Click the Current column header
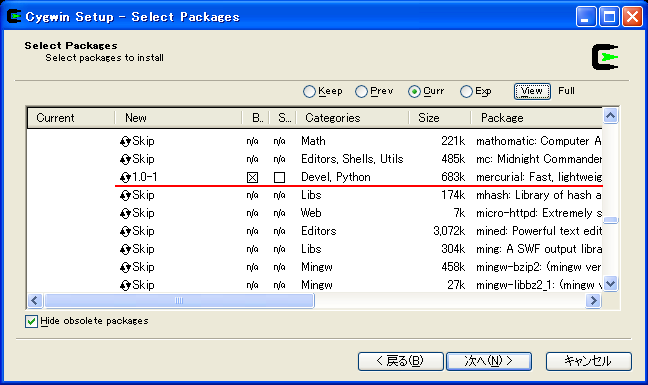The image size is (648, 385). (x=71, y=118)
